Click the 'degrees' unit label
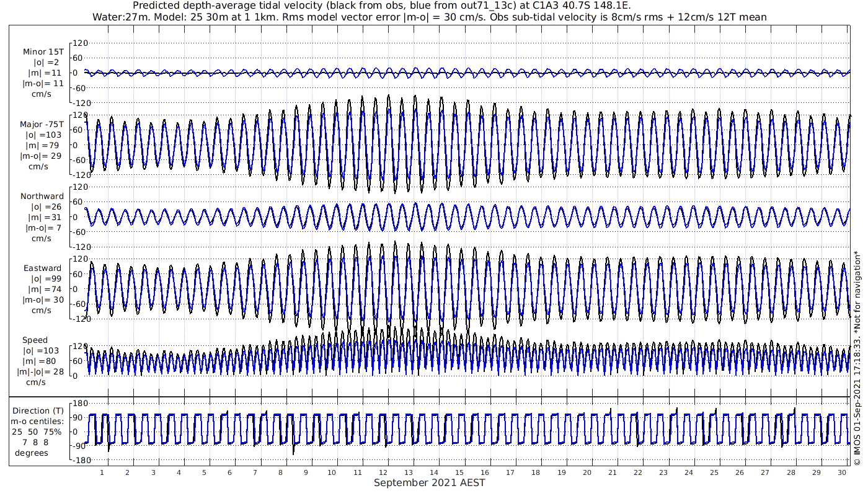This screenshot has height=496, width=868. pyautogui.click(x=32, y=453)
